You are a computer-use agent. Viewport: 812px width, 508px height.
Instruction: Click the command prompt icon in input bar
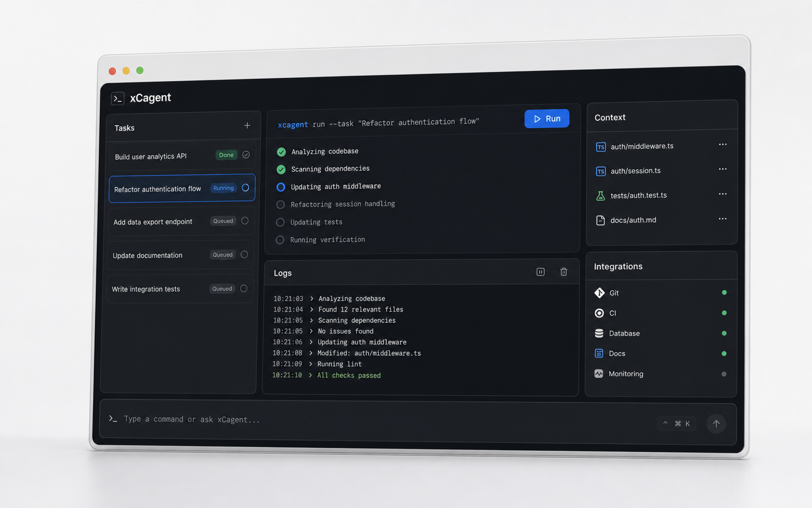[x=113, y=419]
